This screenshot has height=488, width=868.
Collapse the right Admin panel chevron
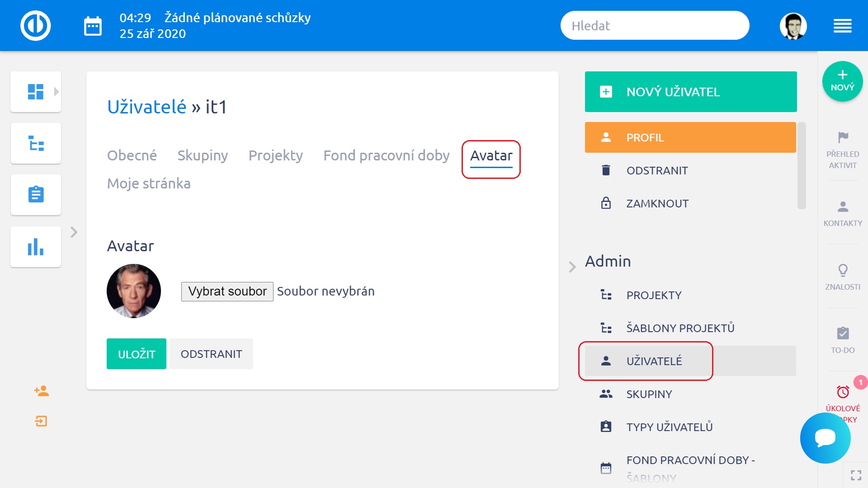pyautogui.click(x=572, y=267)
